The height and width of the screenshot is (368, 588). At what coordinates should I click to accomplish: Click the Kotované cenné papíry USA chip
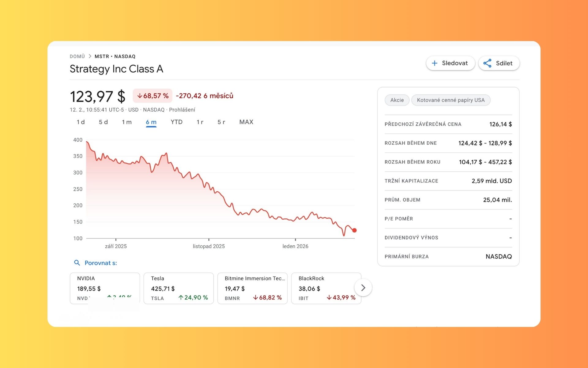[x=450, y=100]
